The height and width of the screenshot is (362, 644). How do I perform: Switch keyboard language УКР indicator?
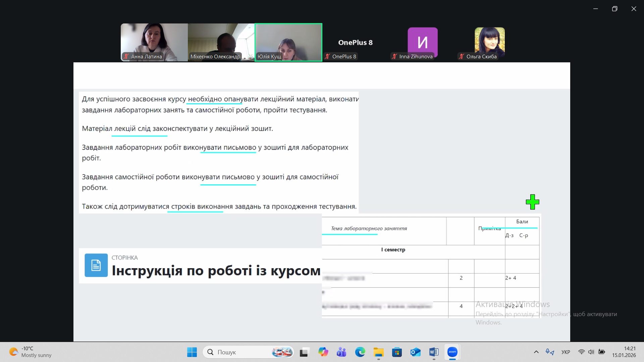(566, 352)
